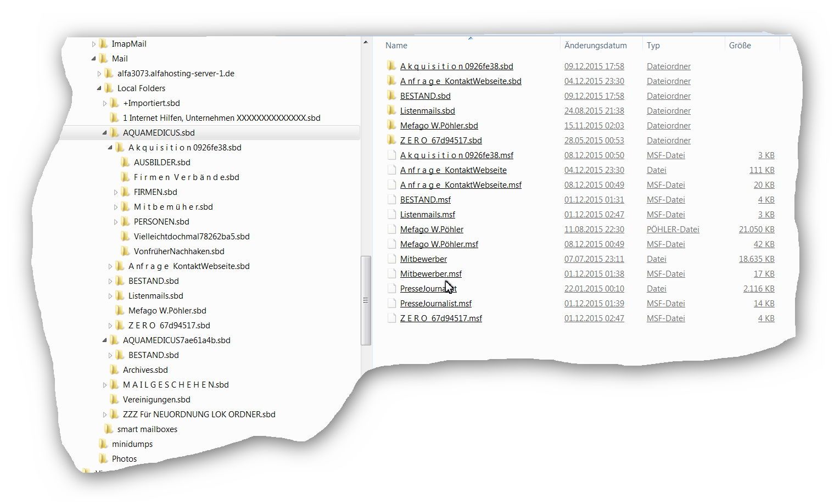Click the PÖHLER-Datei type cell
Screen dimensions: 834x504
point(673,229)
